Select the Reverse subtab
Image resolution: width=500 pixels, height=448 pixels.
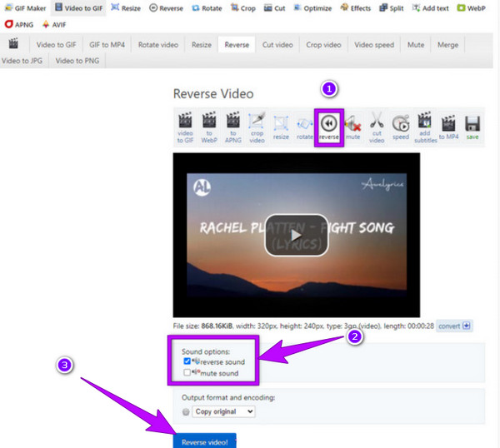(237, 45)
